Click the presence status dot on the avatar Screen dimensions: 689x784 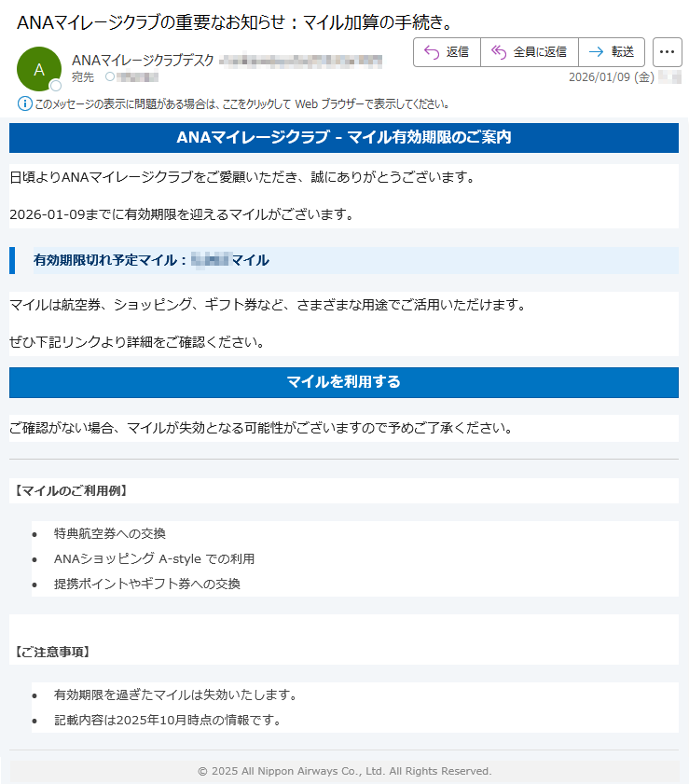point(56,86)
